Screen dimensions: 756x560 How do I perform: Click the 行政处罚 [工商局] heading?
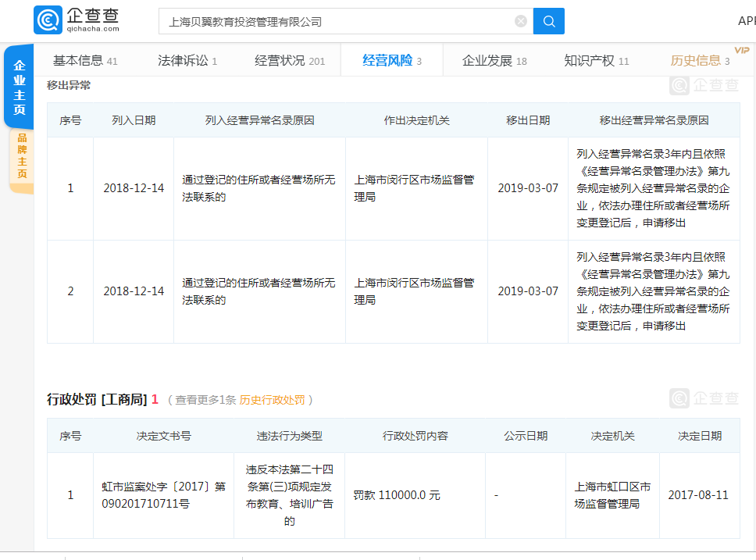pos(96,399)
